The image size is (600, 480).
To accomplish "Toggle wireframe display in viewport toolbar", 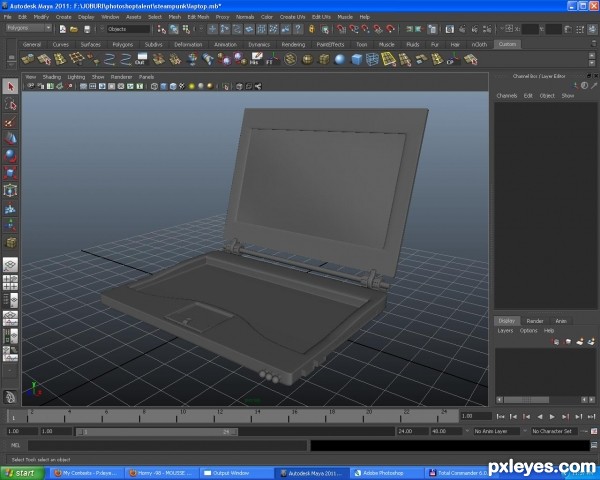I will point(154,87).
